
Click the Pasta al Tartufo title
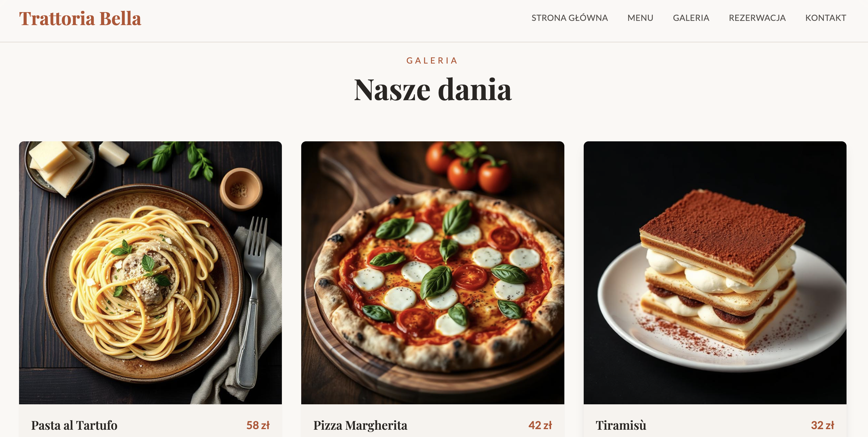coord(74,425)
